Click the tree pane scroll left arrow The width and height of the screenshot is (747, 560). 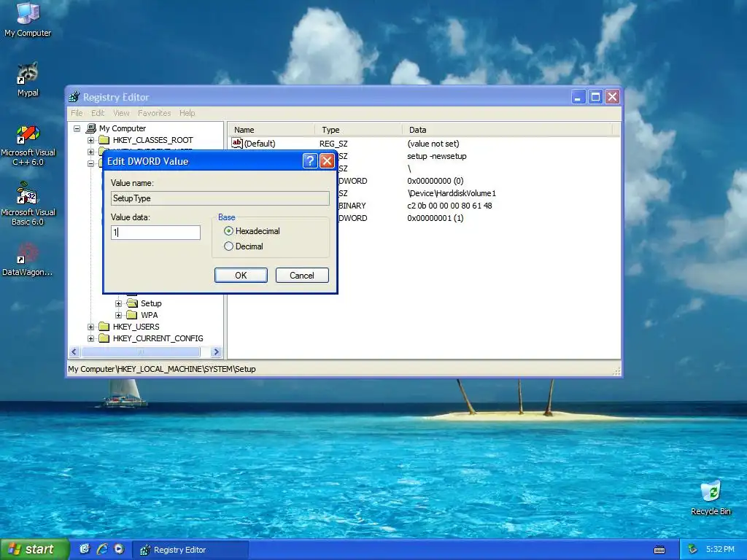74,352
